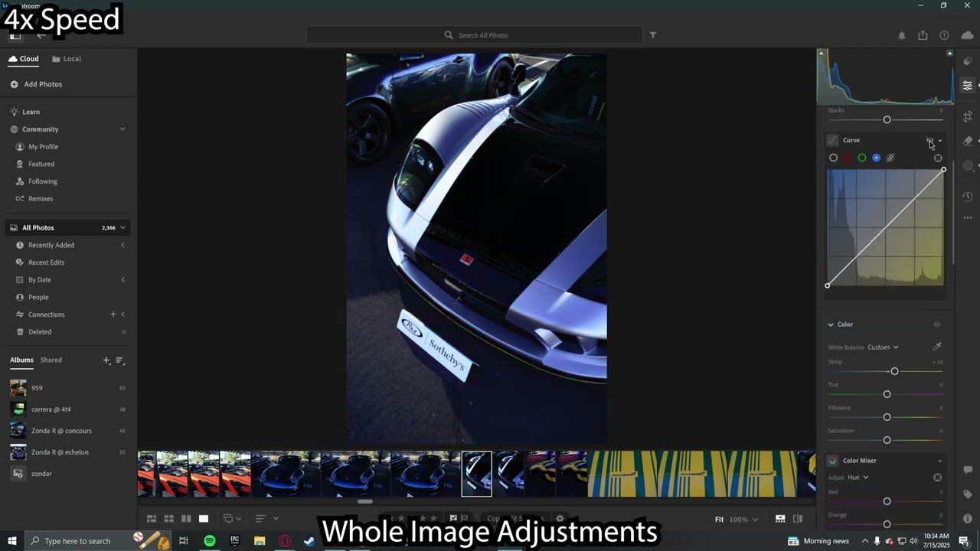Open the Recent Edits list

[x=46, y=262]
